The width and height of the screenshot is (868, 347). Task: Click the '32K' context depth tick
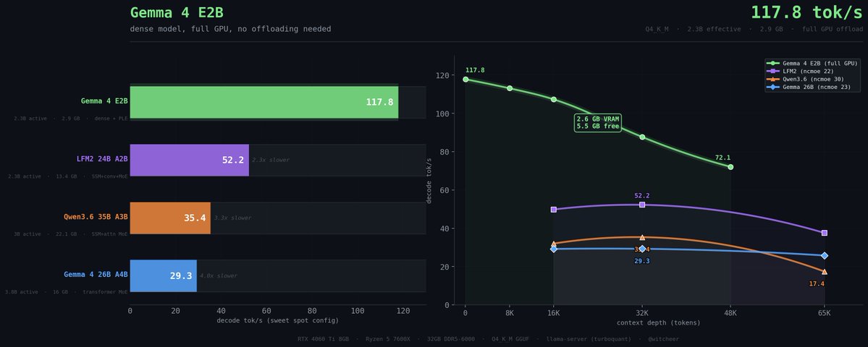coord(642,313)
